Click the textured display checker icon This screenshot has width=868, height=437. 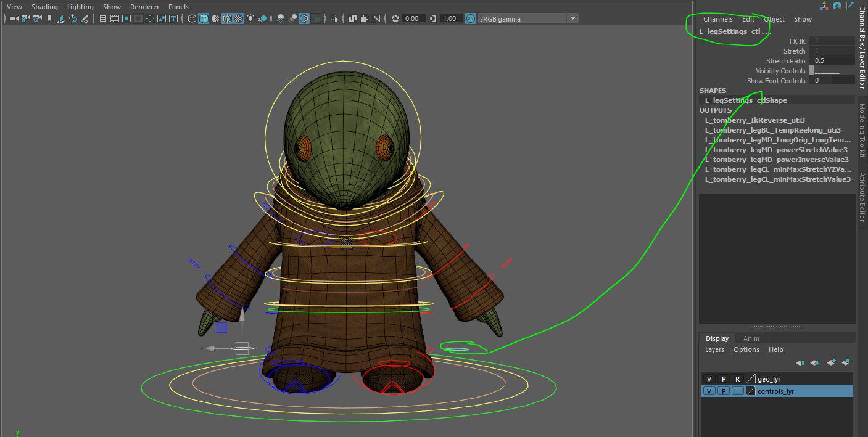pyautogui.click(x=239, y=18)
